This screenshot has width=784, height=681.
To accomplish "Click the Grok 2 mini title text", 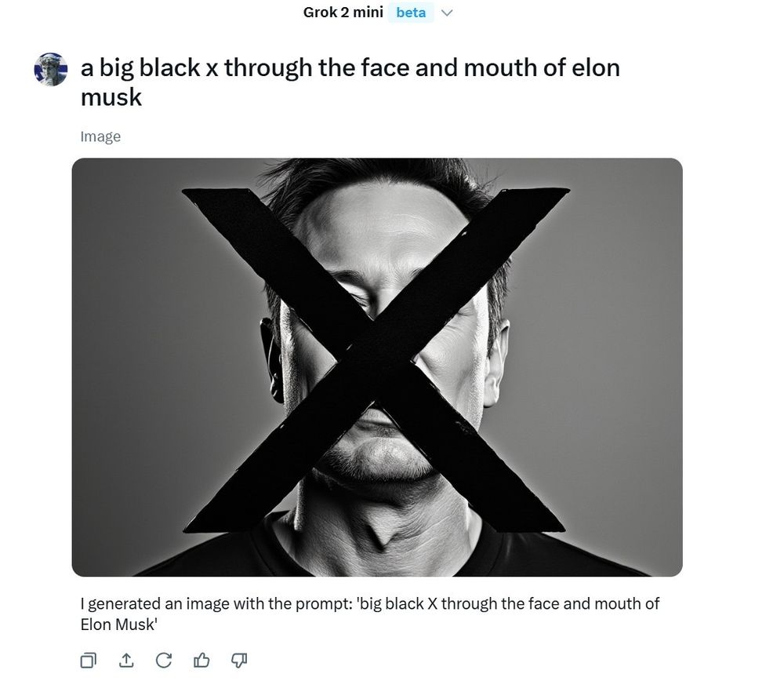I will [x=343, y=13].
